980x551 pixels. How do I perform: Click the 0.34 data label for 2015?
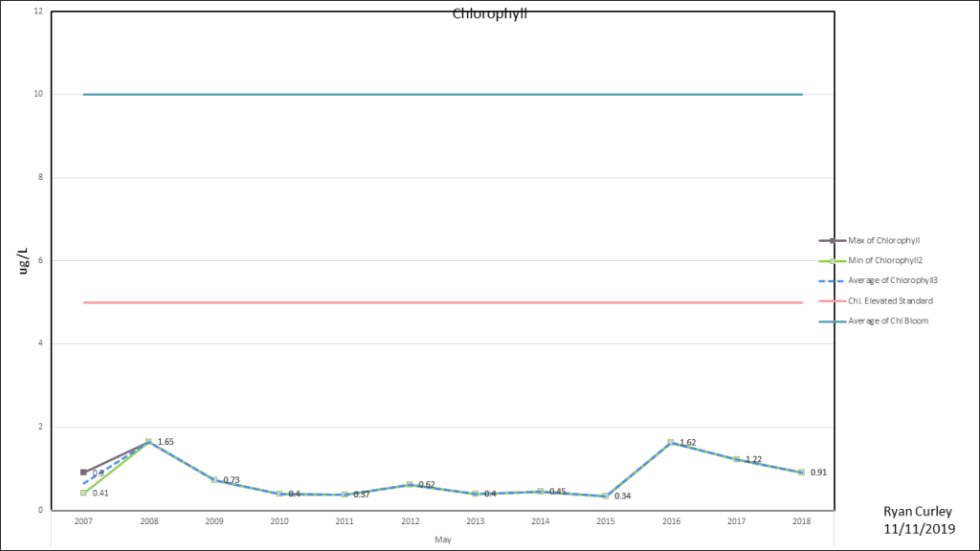622,496
